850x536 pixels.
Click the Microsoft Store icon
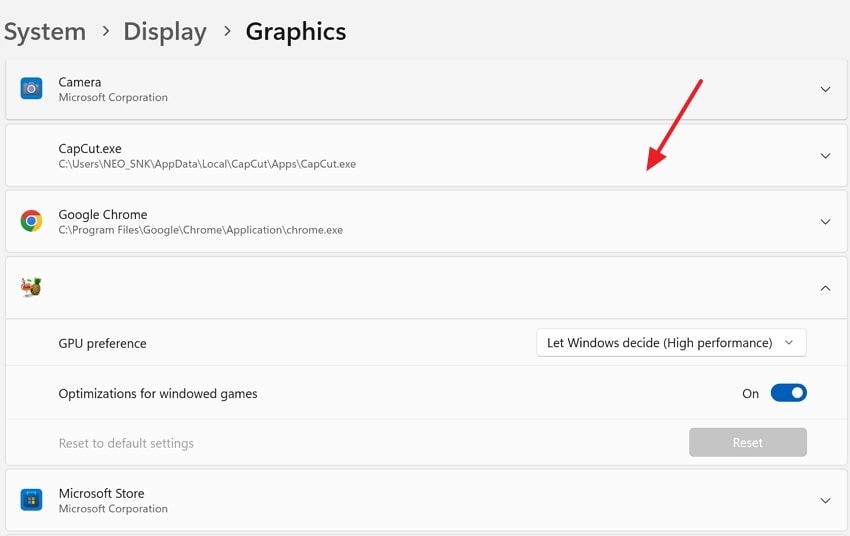click(x=31, y=500)
